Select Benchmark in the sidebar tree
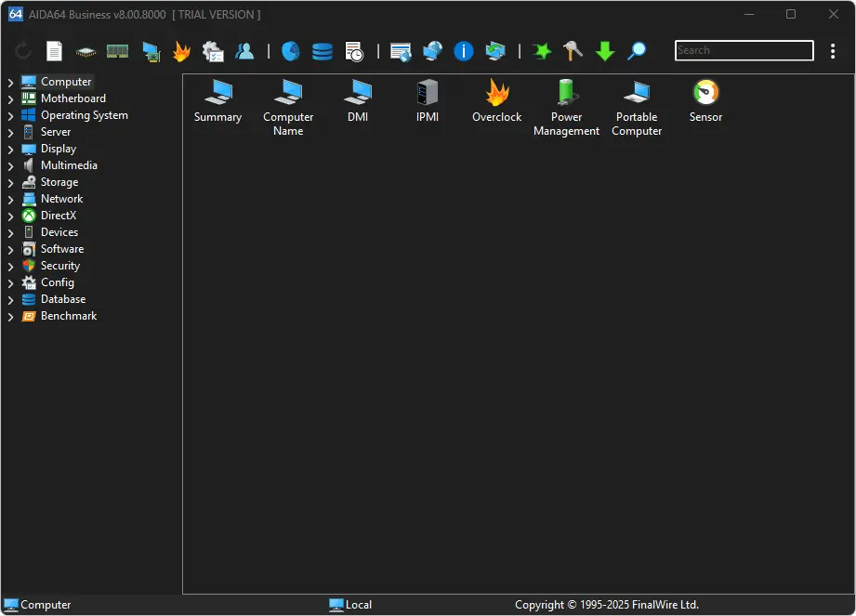The image size is (856, 616). coord(69,316)
